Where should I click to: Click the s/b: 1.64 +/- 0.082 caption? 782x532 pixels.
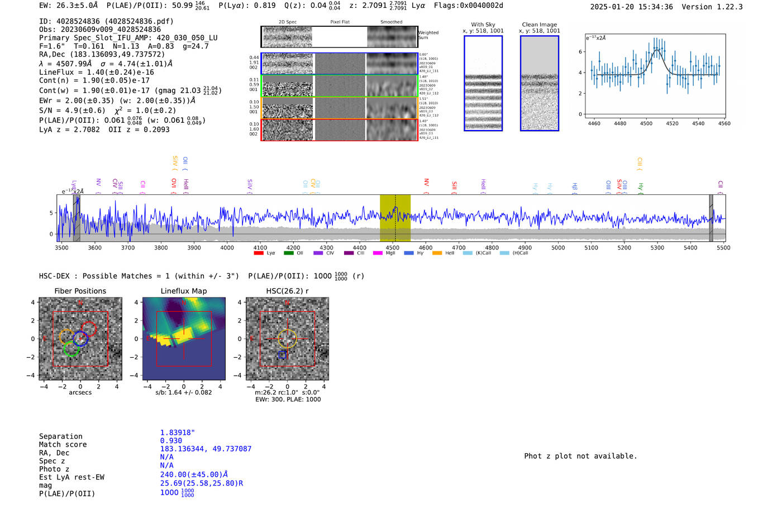pyautogui.click(x=184, y=392)
